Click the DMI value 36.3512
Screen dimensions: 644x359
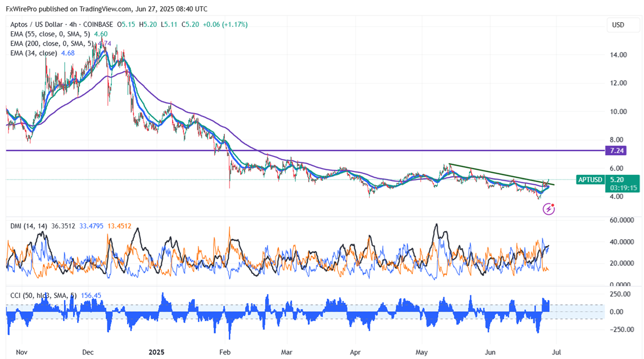(63, 226)
